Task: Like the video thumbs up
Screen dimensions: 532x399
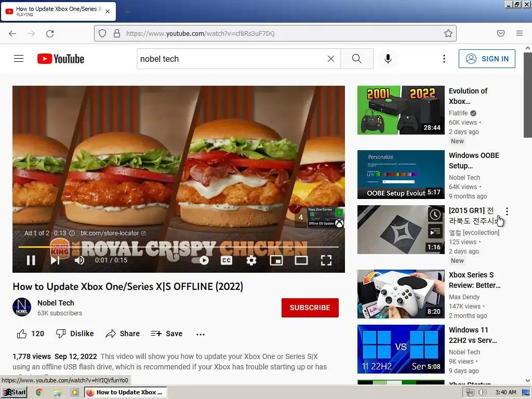Action: tap(31, 334)
